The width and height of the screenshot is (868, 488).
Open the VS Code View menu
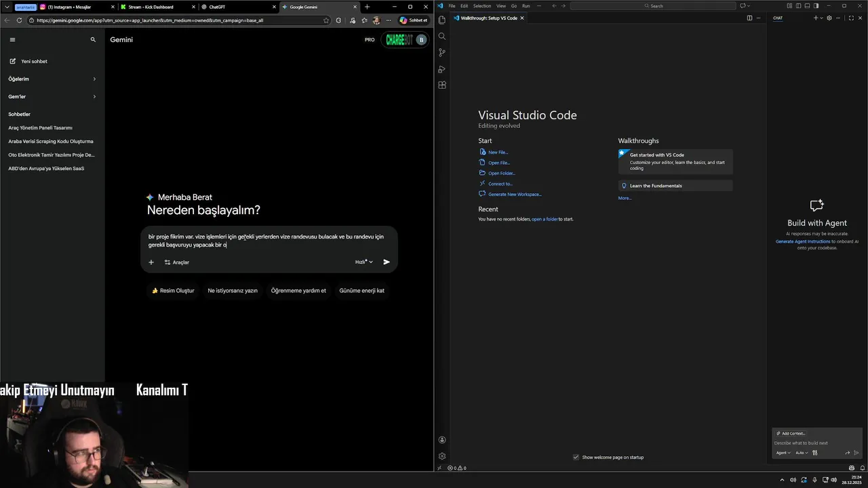pyautogui.click(x=500, y=6)
